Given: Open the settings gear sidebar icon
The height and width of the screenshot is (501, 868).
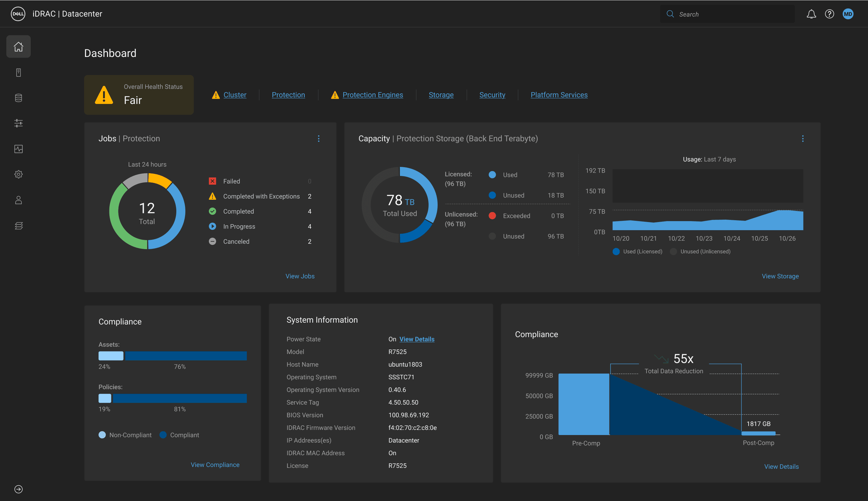Looking at the screenshot, I should 19,174.
